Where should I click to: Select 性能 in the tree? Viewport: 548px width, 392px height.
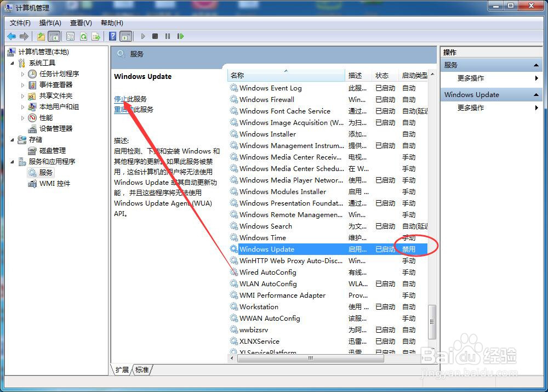(x=46, y=117)
